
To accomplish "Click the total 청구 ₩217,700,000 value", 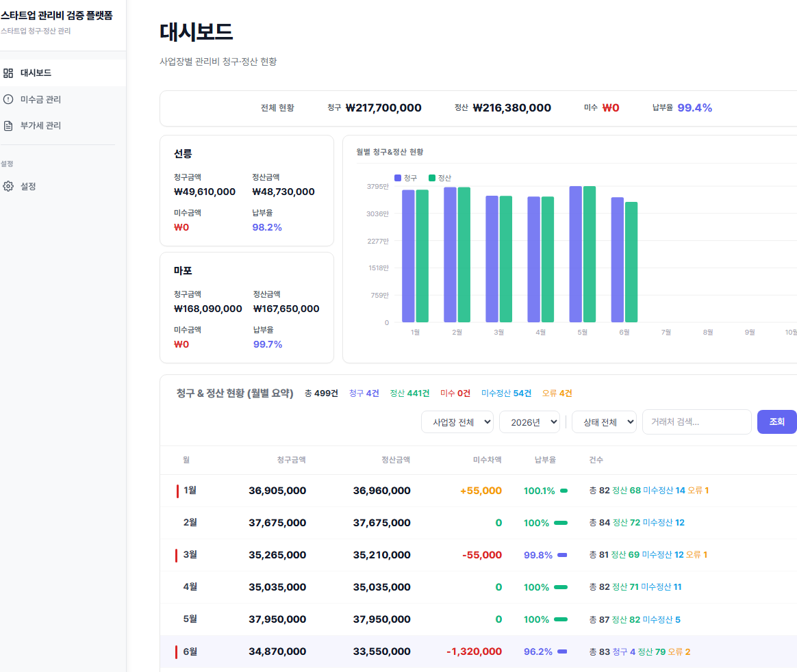I will coord(383,107).
